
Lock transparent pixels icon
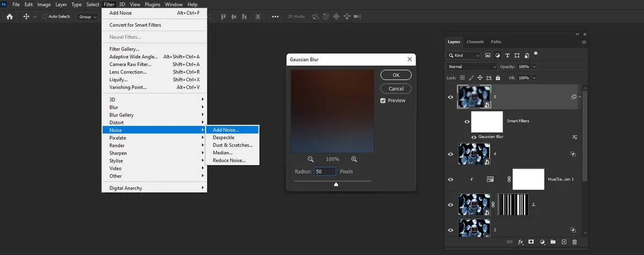tap(462, 78)
